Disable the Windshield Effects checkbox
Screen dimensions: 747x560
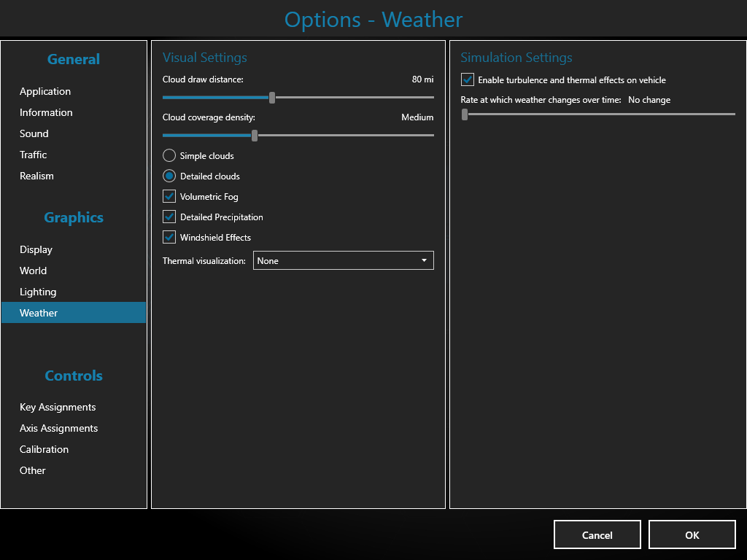tap(169, 237)
